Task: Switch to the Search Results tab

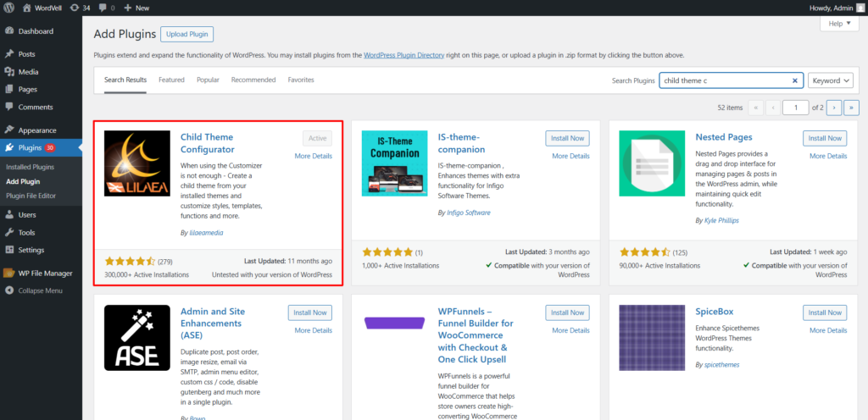Action: pos(125,80)
